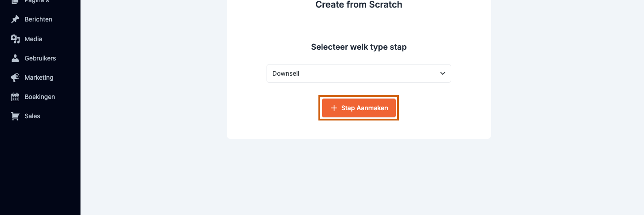Click the plus icon inside Stap Aanmaken
The image size is (644, 215).
pyautogui.click(x=334, y=108)
